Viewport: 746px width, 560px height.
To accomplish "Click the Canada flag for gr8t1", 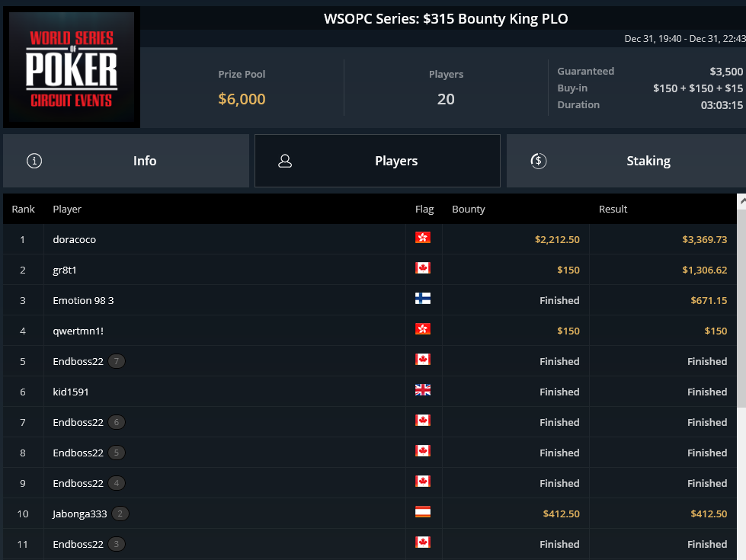I will [x=422, y=268].
